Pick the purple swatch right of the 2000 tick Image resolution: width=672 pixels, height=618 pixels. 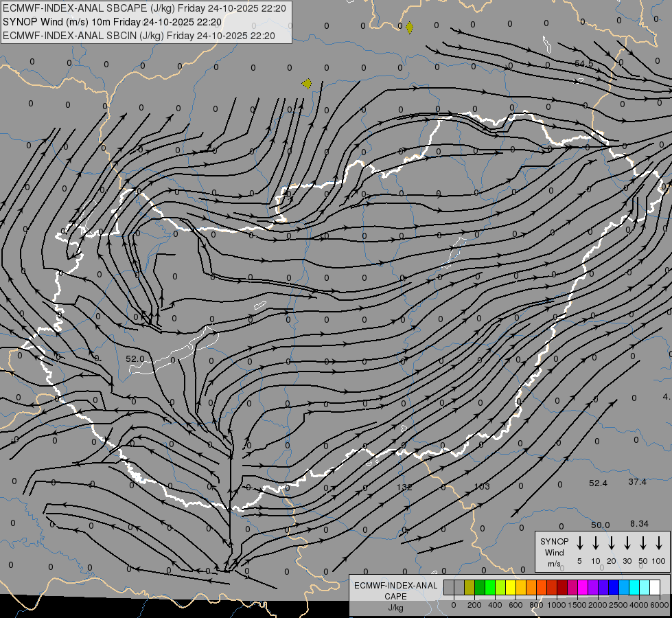(x=603, y=587)
